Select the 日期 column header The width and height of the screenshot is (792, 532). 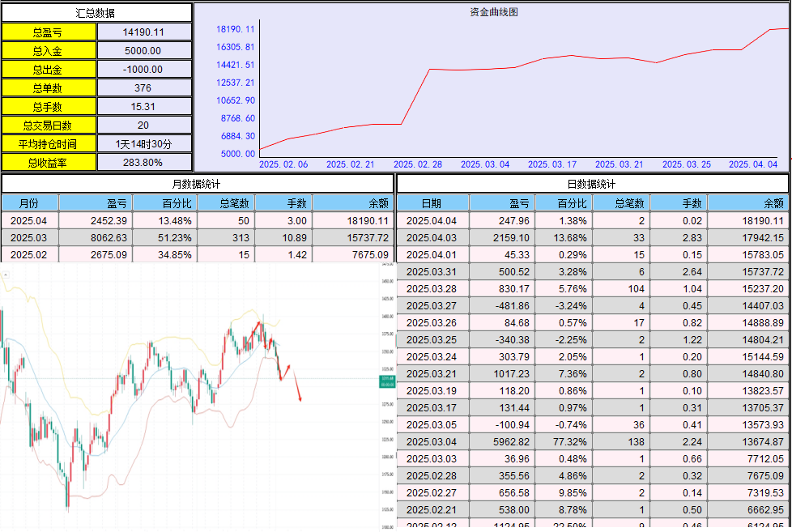433,203
